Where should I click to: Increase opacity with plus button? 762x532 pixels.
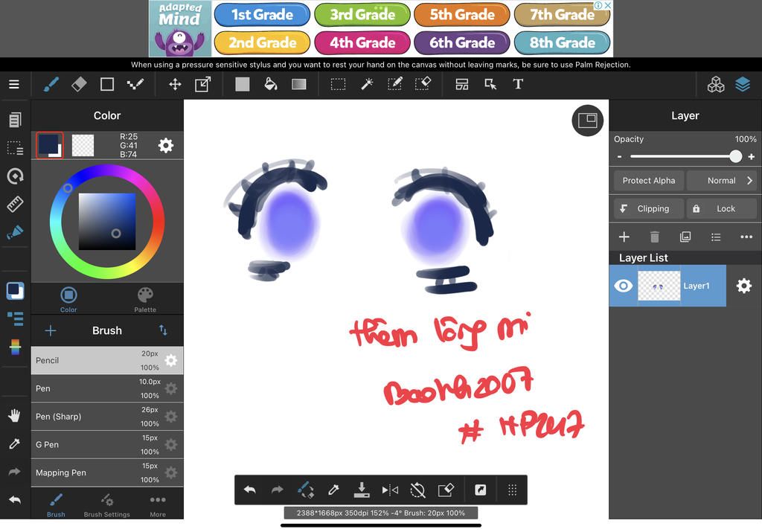(752, 156)
